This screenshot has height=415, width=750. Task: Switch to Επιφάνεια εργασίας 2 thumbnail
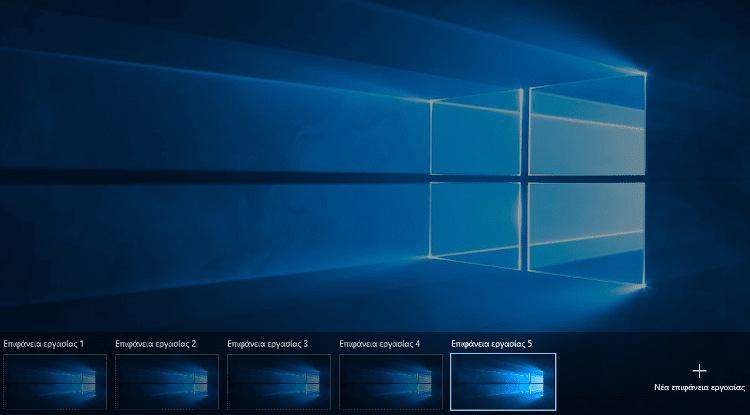166,381
